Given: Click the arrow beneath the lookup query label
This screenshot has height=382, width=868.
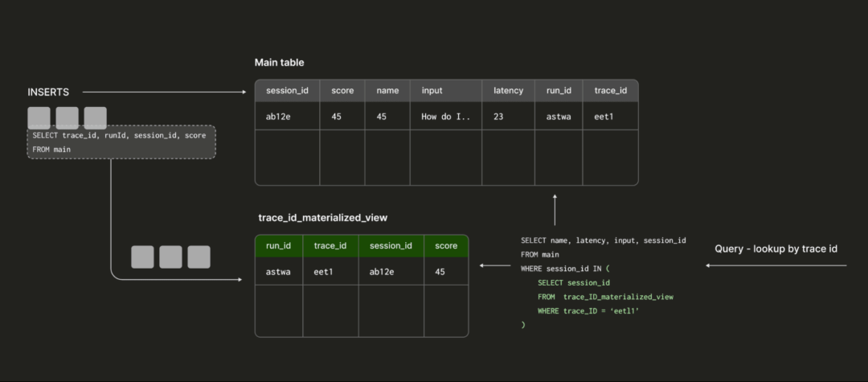Looking at the screenshot, I should (776, 265).
